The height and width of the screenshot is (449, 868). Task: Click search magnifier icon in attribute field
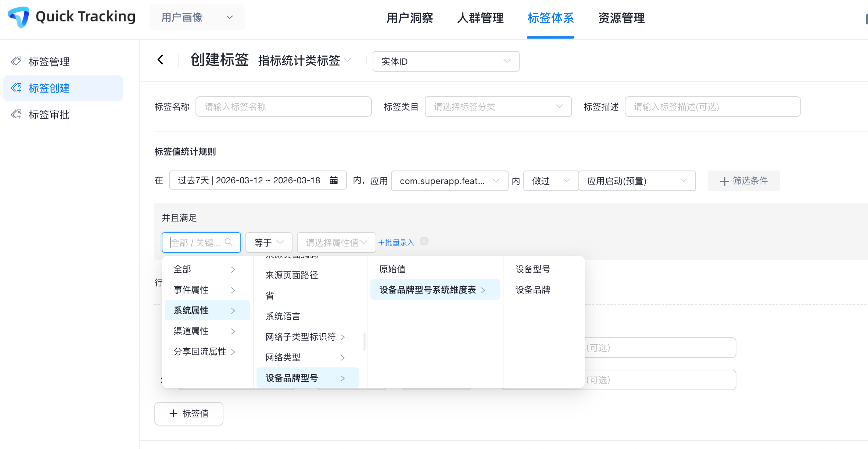229,242
